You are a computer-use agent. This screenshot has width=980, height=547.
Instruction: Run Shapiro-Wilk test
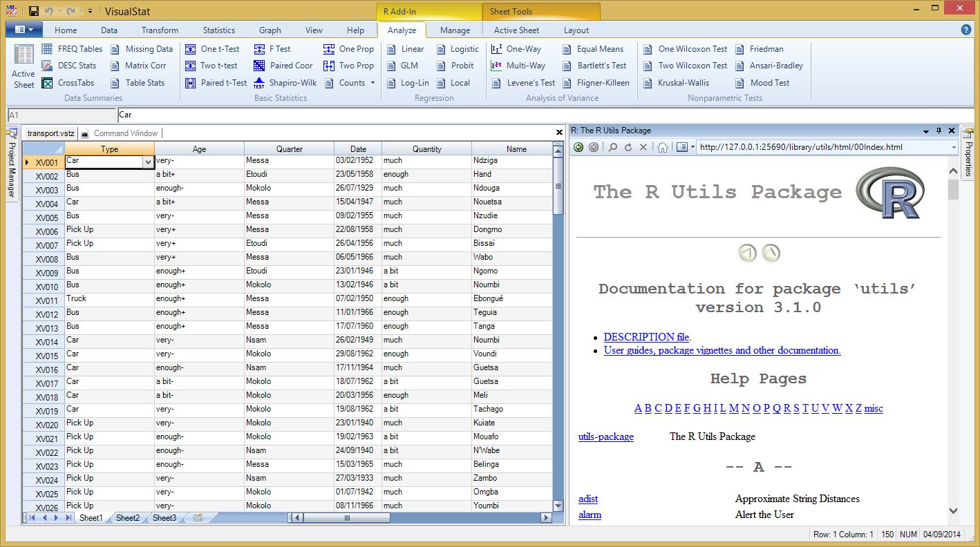point(285,83)
